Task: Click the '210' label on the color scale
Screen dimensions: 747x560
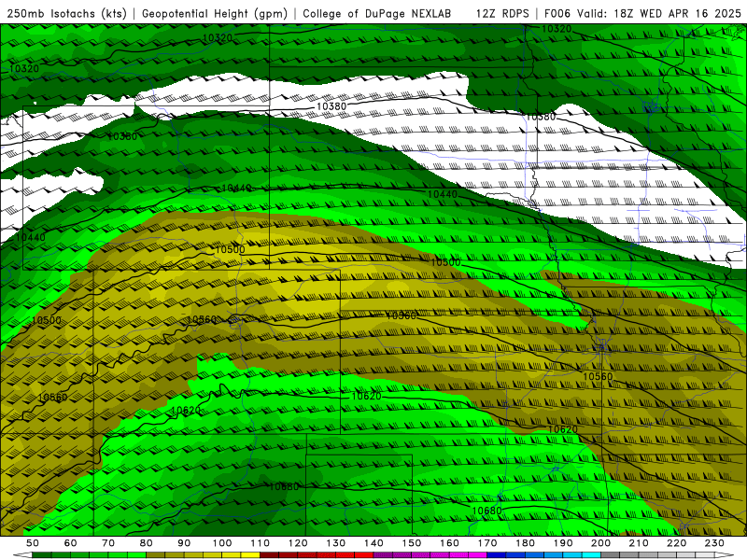Action: click(639, 543)
